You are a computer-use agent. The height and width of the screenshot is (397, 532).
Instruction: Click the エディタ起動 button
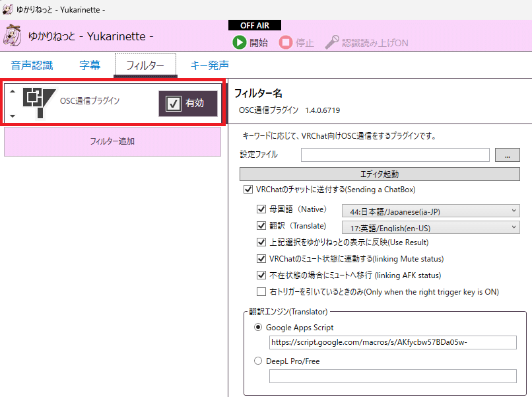pyautogui.click(x=380, y=174)
